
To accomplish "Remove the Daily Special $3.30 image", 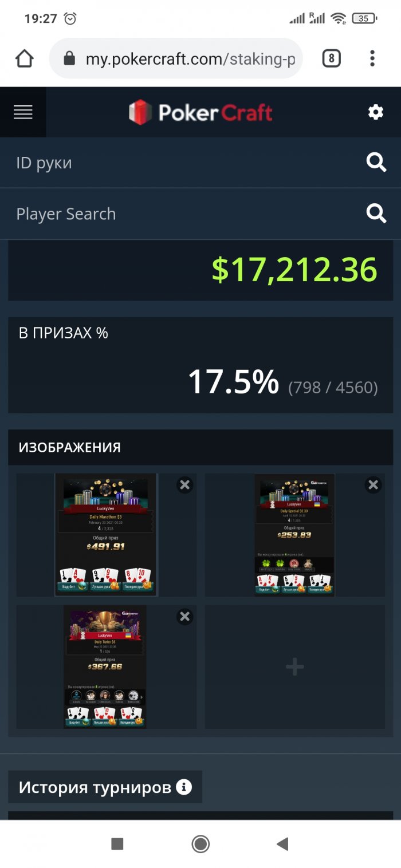I will [374, 486].
